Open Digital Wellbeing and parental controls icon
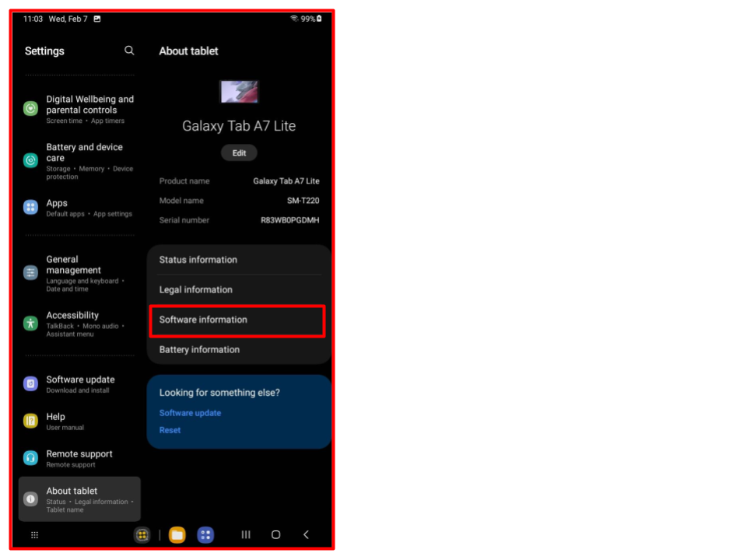Screen dimensions: 747x560 click(x=30, y=109)
